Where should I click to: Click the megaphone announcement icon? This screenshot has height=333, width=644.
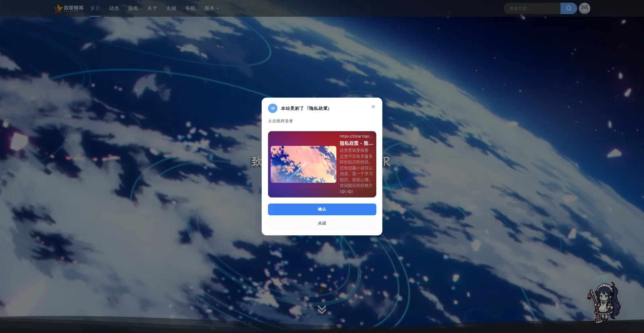(x=273, y=108)
